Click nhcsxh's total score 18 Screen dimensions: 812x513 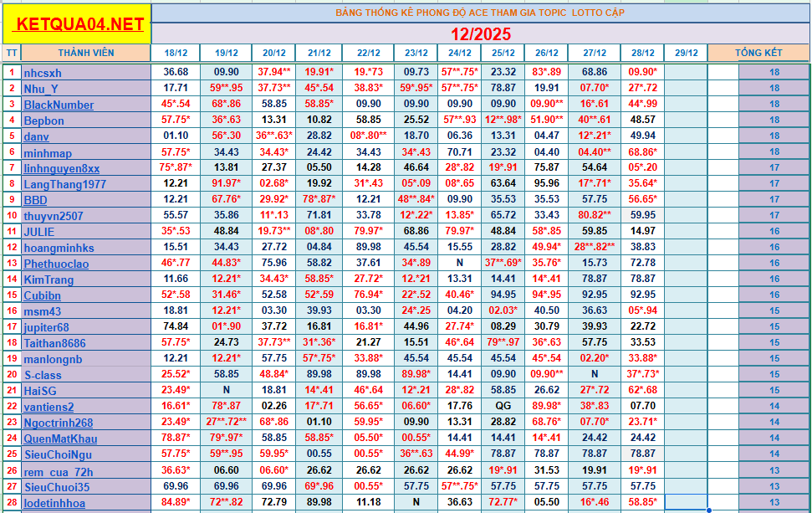(x=774, y=73)
